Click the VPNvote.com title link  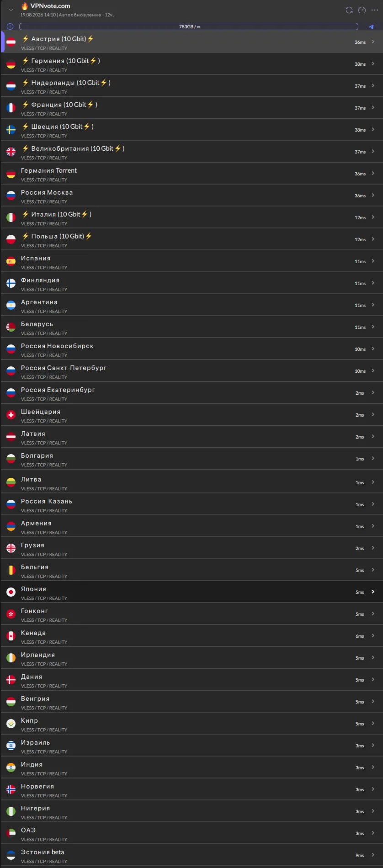pyautogui.click(x=50, y=6)
